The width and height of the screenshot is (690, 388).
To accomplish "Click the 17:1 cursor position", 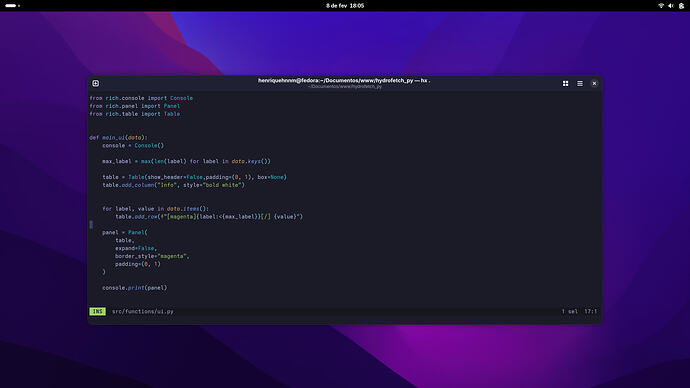I will point(591,311).
